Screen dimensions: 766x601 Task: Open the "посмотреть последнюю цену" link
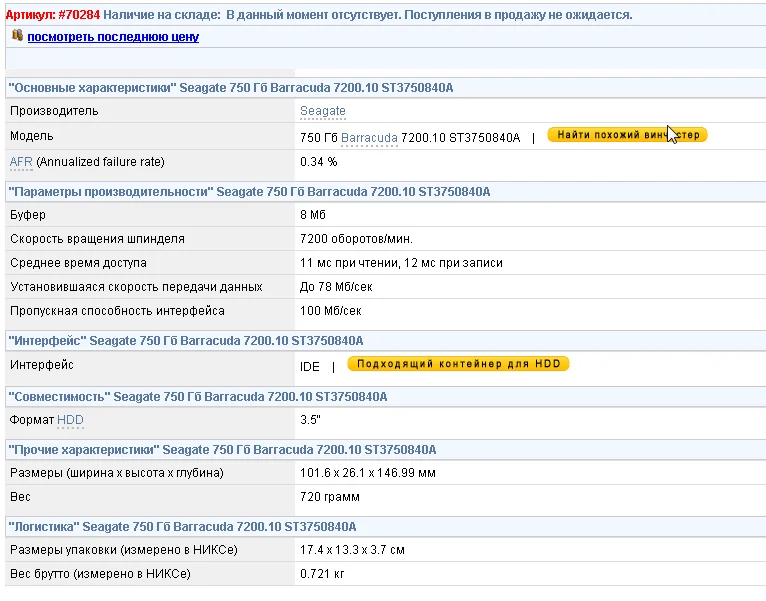click(113, 37)
